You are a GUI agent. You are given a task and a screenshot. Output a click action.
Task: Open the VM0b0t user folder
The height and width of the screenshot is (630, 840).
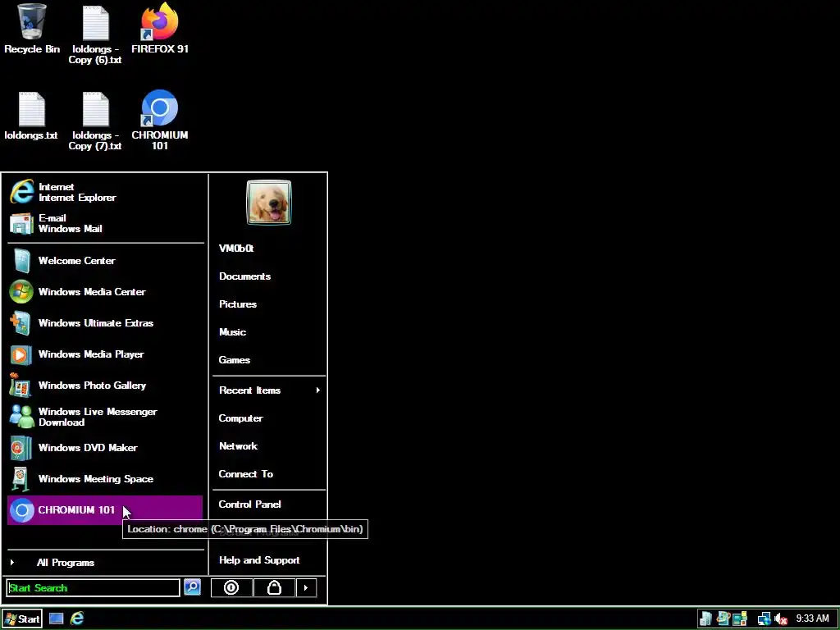pyautogui.click(x=269, y=249)
